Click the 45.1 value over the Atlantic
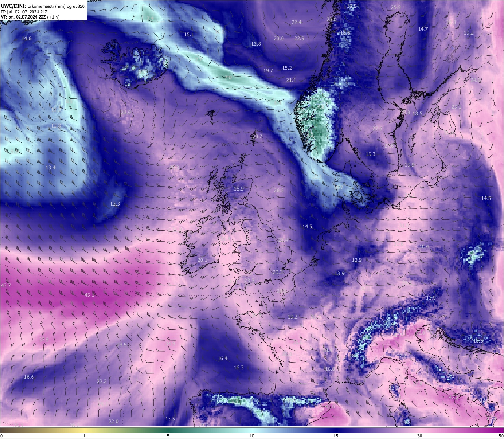Screen dimensions: 504x439 point(89,295)
